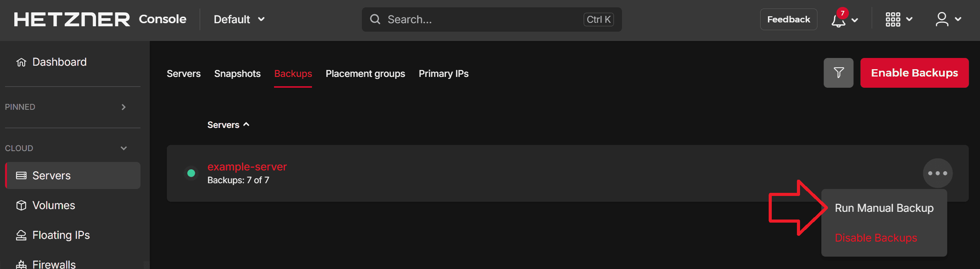The image size is (980, 269).
Task: Click the Hetzner logo
Action: tap(72, 19)
